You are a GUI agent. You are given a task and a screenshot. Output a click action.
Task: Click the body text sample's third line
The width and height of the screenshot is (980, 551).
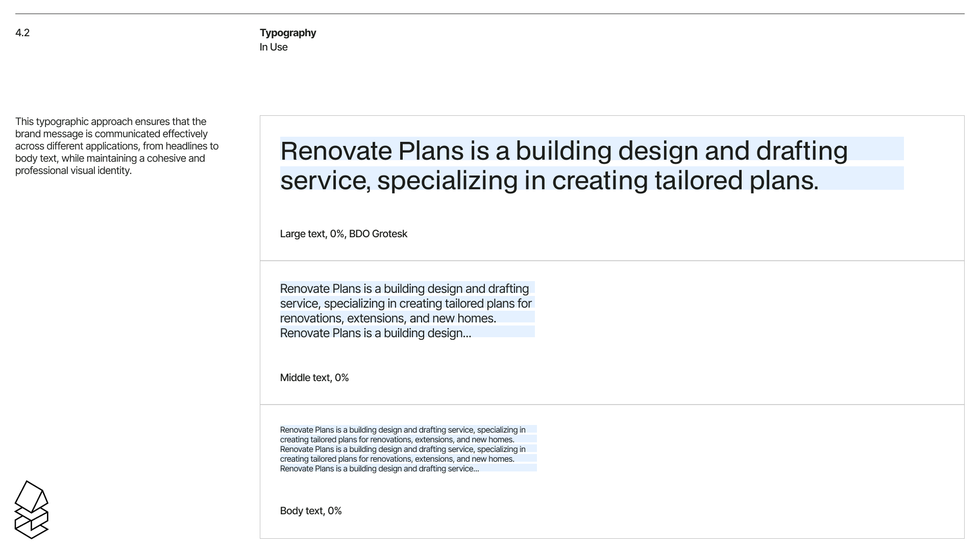pos(402,449)
